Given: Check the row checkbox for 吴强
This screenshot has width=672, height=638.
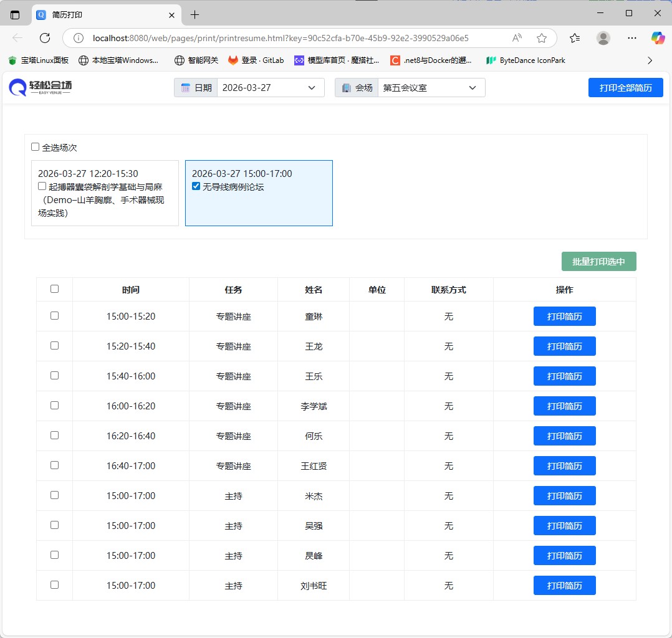Looking at the screenshot, I should [x=54, y=525].
